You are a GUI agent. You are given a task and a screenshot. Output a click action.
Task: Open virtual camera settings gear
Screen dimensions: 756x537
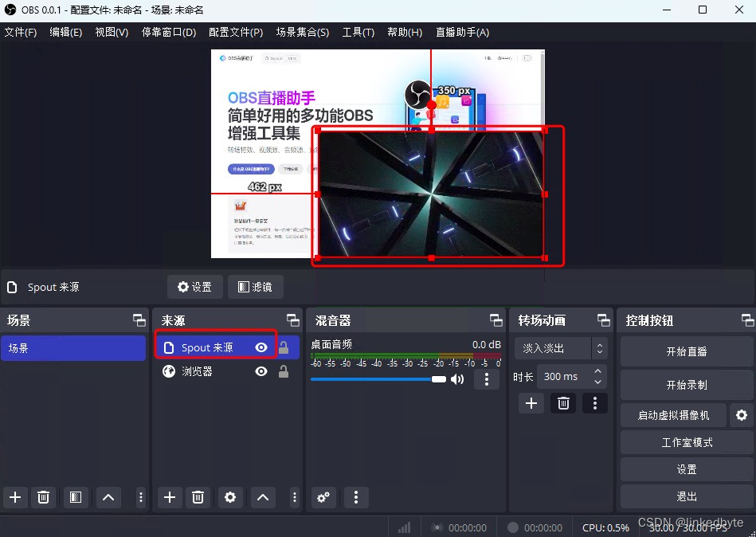742,416
